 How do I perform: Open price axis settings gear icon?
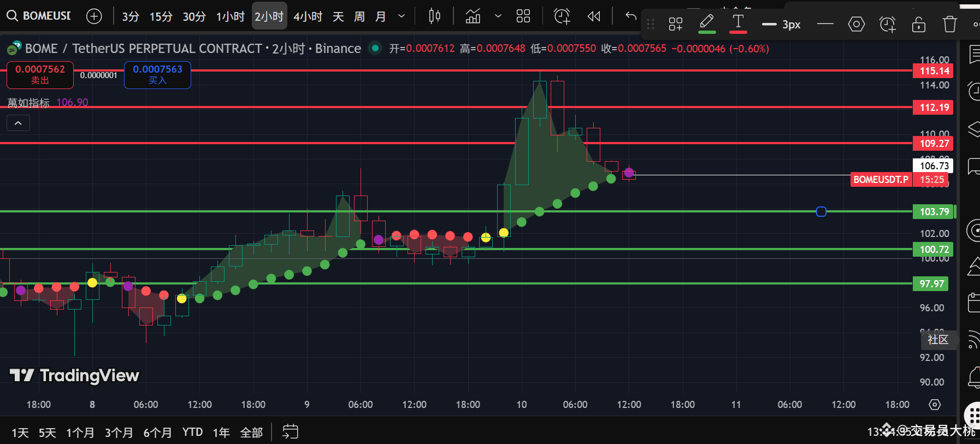(935, 405)
